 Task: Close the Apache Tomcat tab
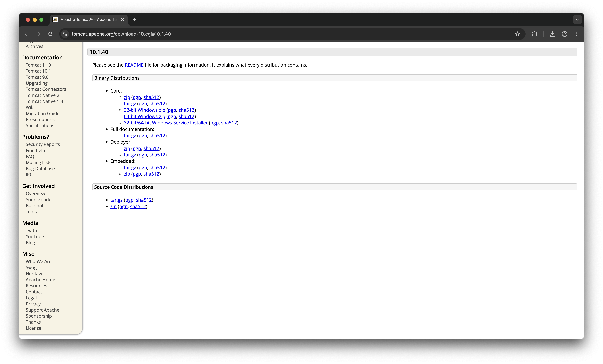click(123, 20)
